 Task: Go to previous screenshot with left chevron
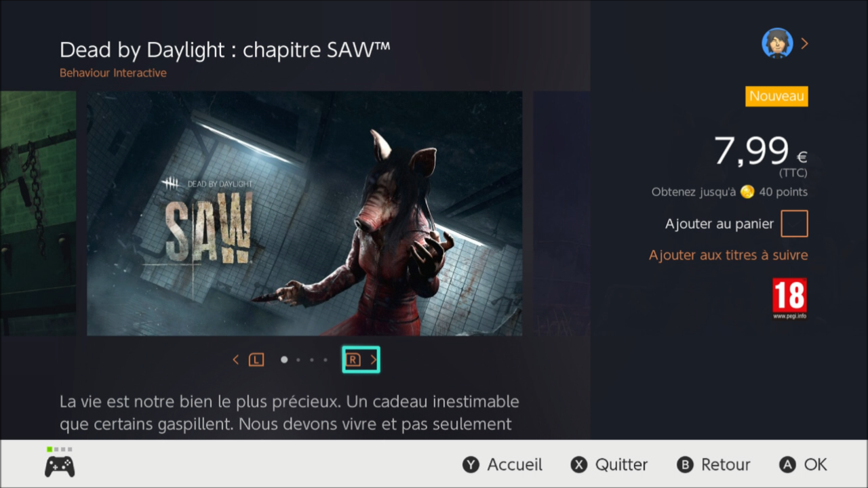235,360
